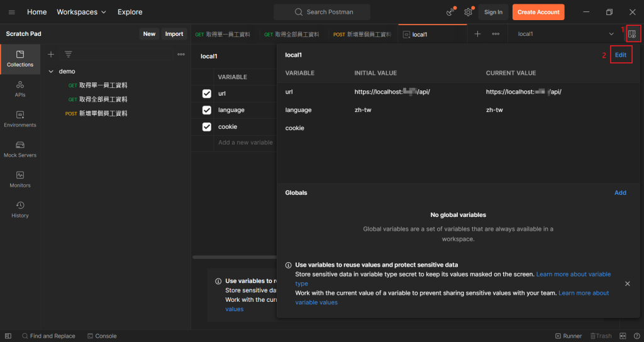Screen dimensions: 644x342
Task: Open collections sidebar options ellipsis
Action: (x=181, y=54)
